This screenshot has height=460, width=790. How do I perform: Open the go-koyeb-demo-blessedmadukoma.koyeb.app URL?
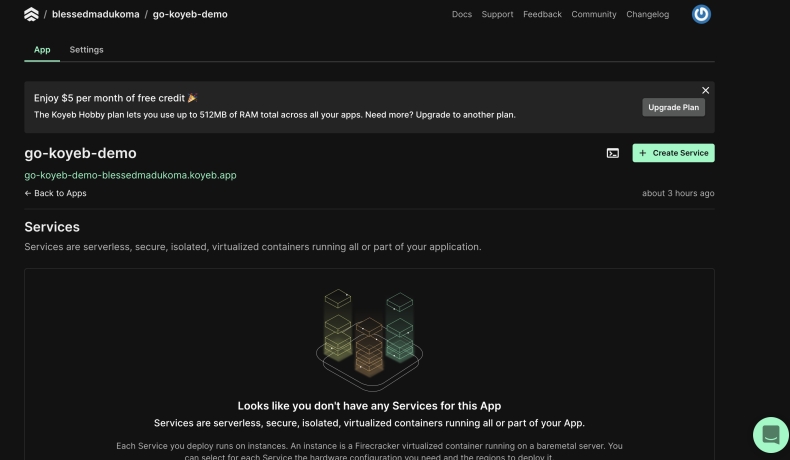[130, 175]
